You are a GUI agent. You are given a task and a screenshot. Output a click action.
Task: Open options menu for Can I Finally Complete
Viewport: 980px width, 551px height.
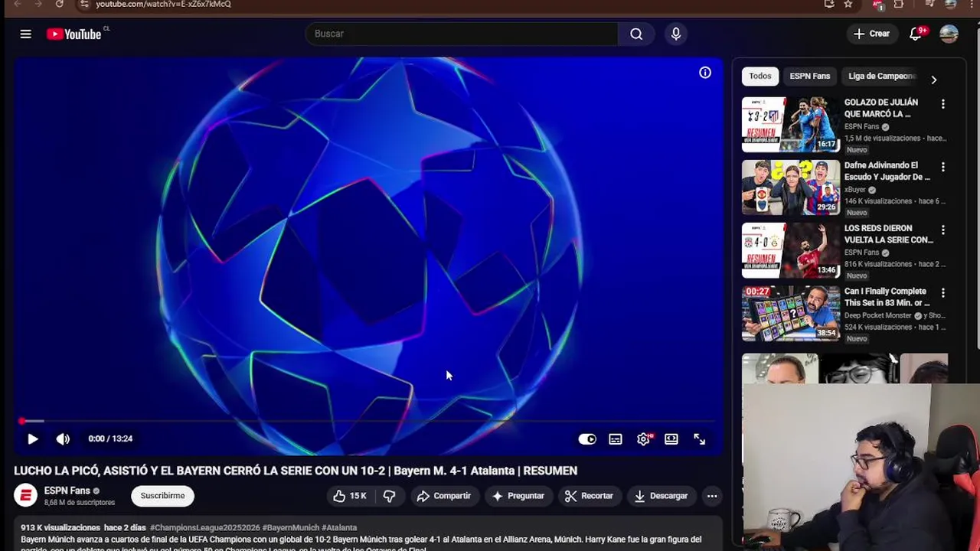942,292
